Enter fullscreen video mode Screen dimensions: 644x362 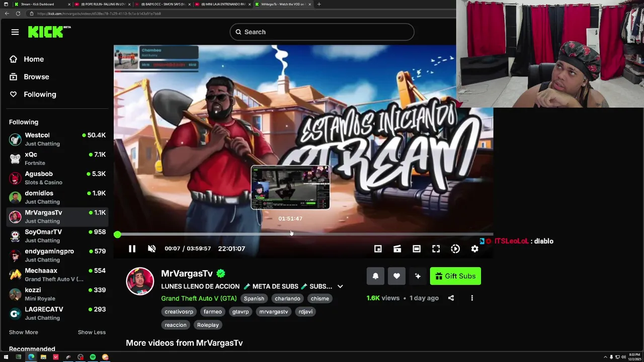[436, 249]
